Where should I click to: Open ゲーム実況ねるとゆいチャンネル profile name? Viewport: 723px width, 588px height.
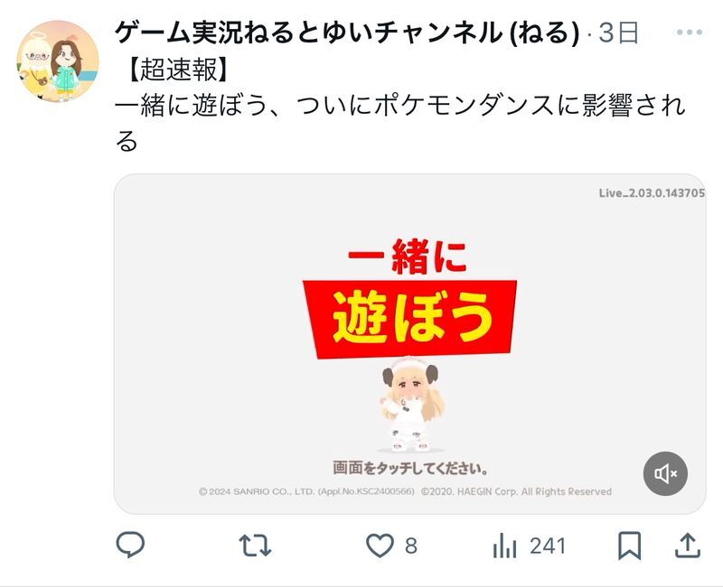click(x=346, y=33)
